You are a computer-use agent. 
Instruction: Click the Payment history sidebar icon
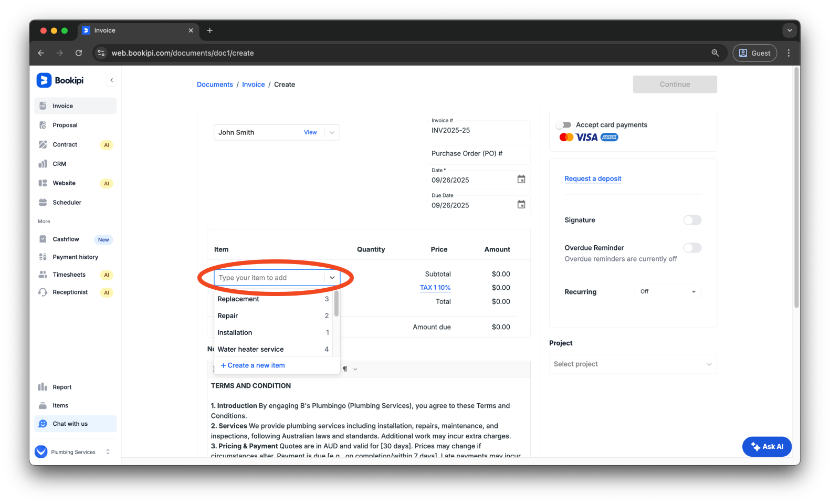43,257
